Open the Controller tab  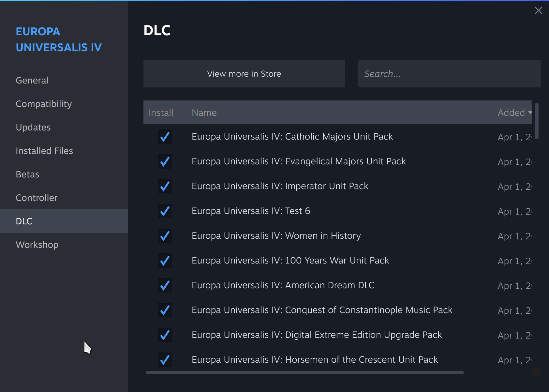[x=64, y=198]
